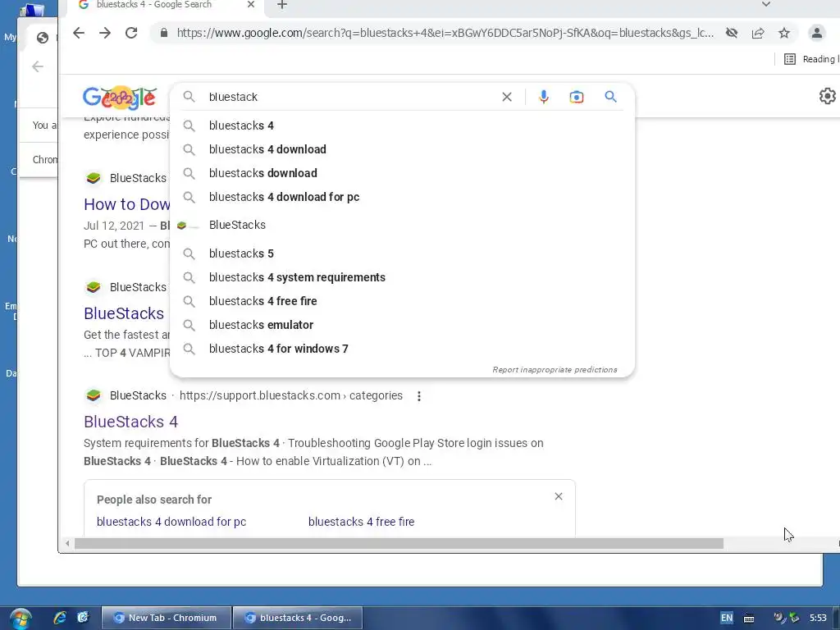The width and height of the screenshot is (840, 630).
Task: Click the horizontal scrollbar left arrow
Action: tap(67, 544)
